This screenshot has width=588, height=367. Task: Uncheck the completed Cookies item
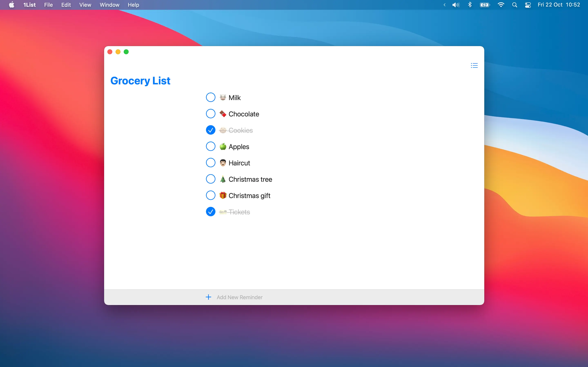click(x=210, y=130)
